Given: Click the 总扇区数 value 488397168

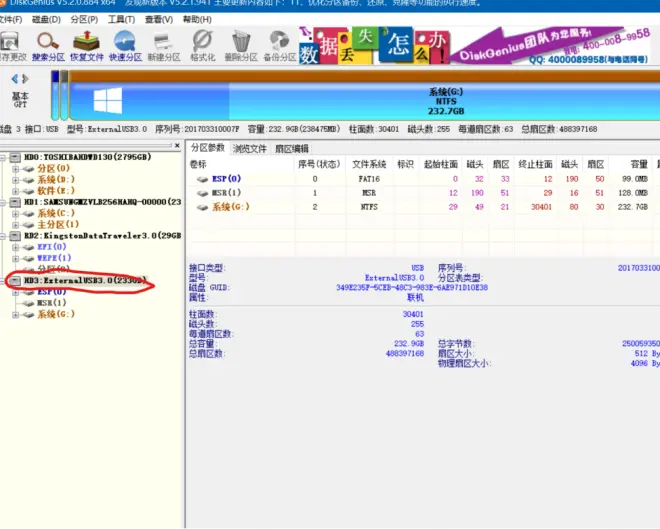Looking at the screenshot, I should [405, 354].
